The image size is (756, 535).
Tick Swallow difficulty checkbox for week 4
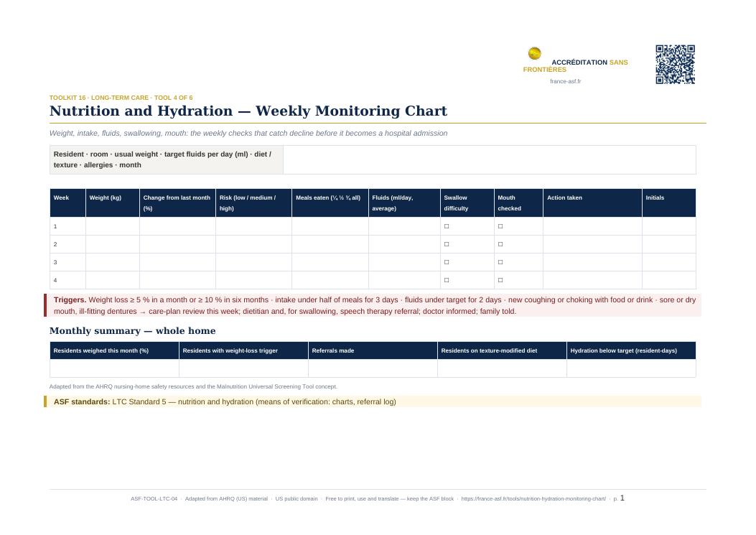(447, 280)
